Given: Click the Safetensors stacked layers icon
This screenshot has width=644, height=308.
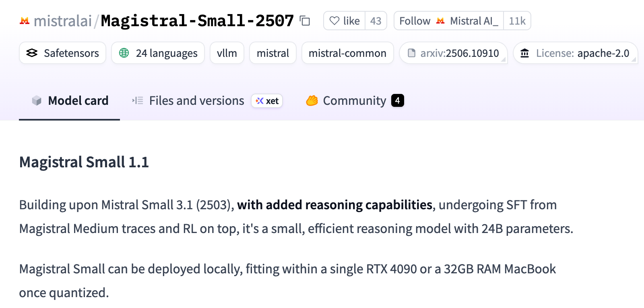Looking at the screenshot, I should tap(32, 53).
